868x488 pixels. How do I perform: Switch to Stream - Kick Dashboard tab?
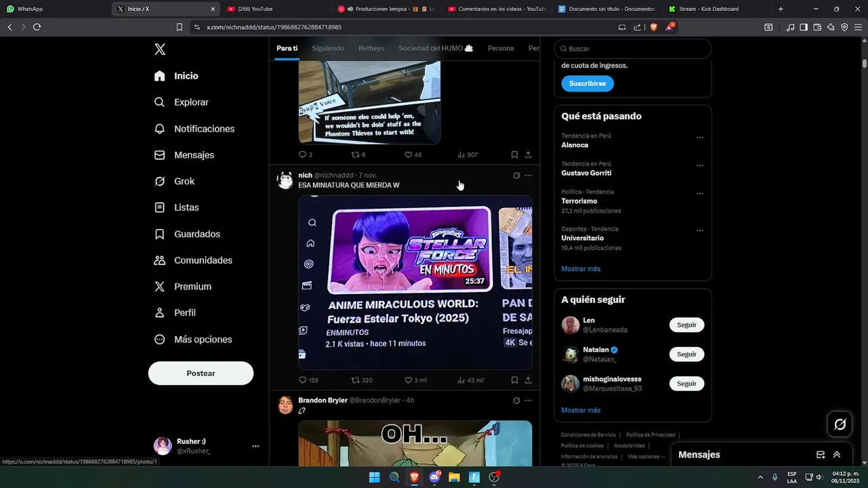pyautogui.click(x=717, y=9)
